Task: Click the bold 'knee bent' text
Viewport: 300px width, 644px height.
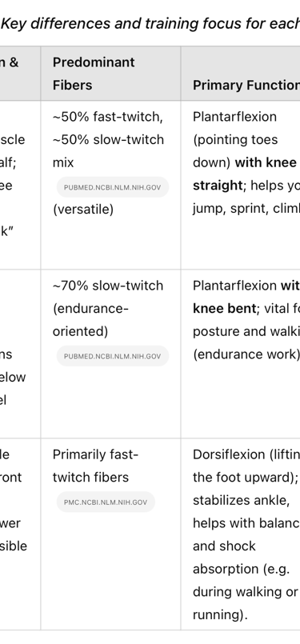Action: pos(224,308)
